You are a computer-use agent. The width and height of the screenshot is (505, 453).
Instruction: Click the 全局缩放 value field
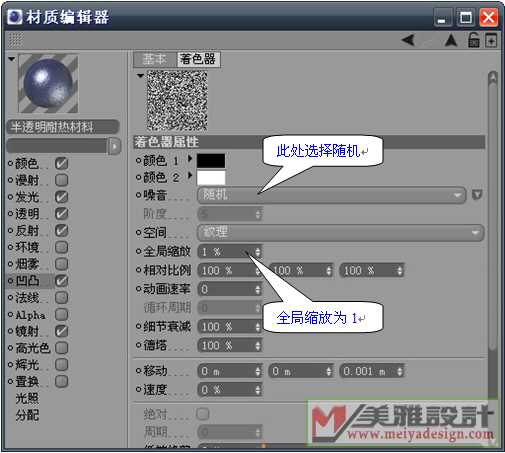pyautogui.click(x=230, y=252)
